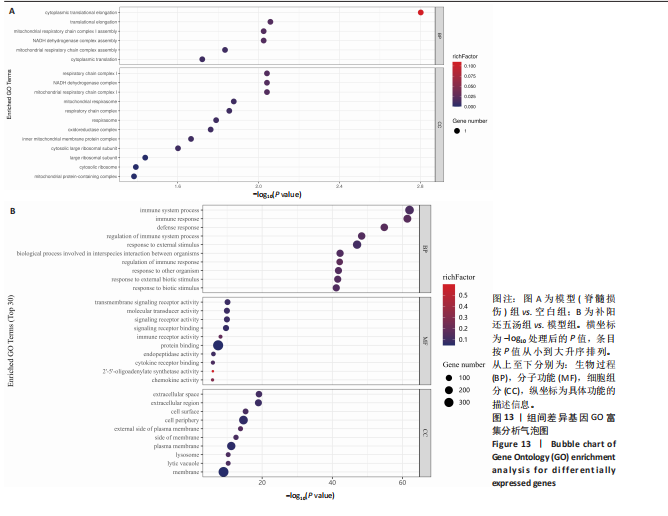Select the small red chemokine activity dot
This screenshot has height=516, width=668.
(x=213, y=381)
